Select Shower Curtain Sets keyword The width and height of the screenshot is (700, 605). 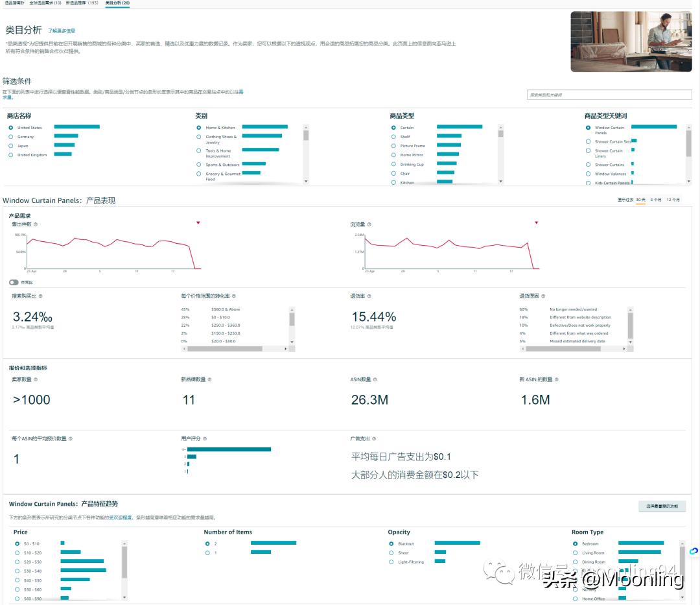pyautogui.click(x=588, y=141)
